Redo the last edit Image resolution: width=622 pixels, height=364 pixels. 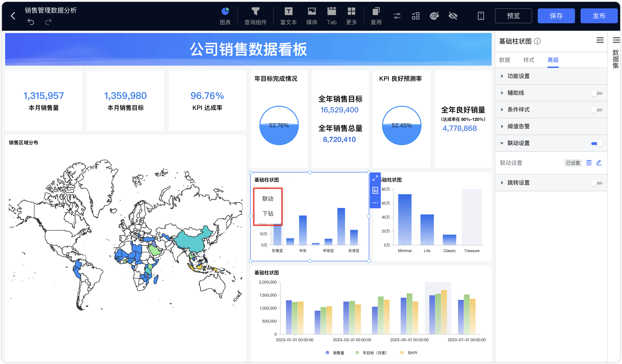click(x=48, y=22)
